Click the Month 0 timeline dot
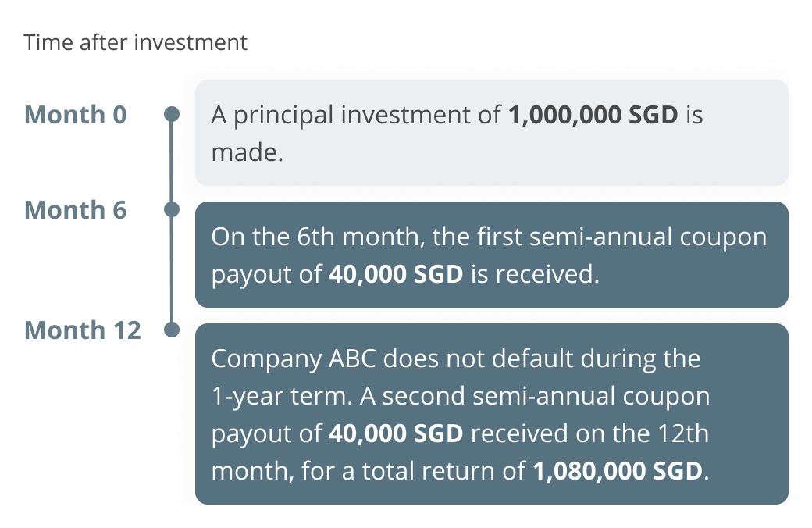The image size is (812, 528). [x=172, y=115]
